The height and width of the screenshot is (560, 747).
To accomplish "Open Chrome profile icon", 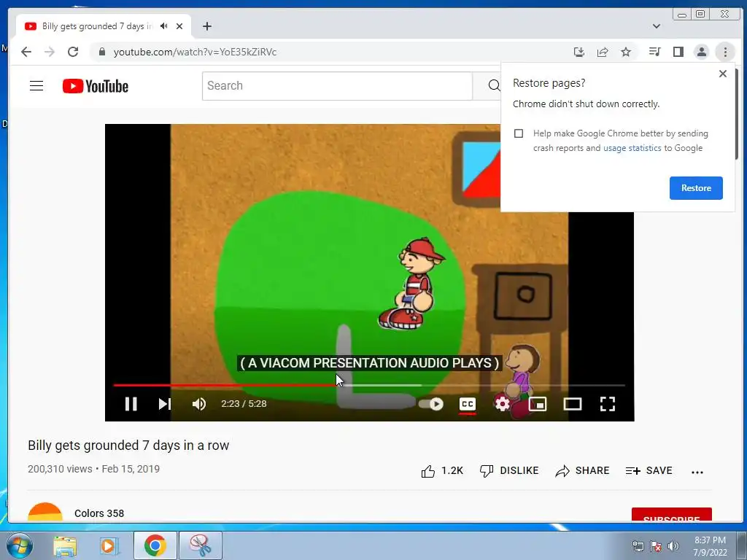I will (x=702, y=52).
